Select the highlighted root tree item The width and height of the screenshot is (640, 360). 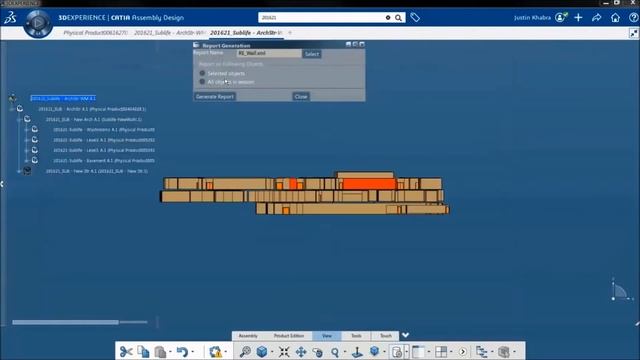coord(63,98)
